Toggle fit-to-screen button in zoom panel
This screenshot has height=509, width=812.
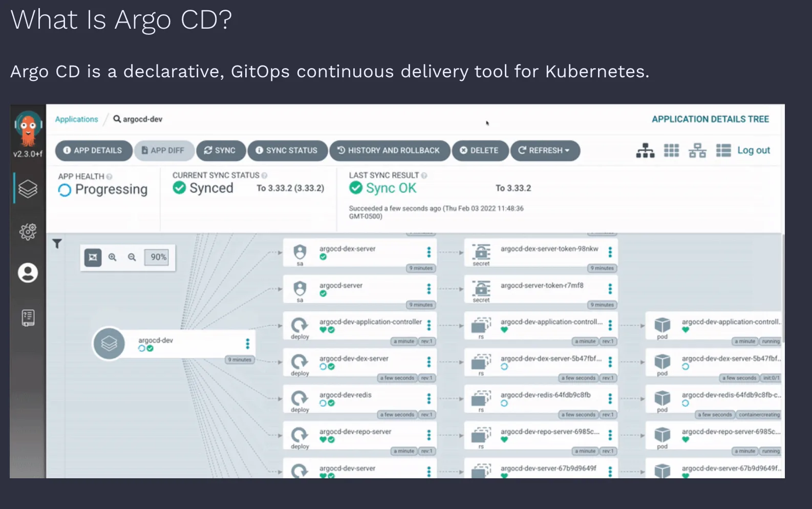pos(93,257)
